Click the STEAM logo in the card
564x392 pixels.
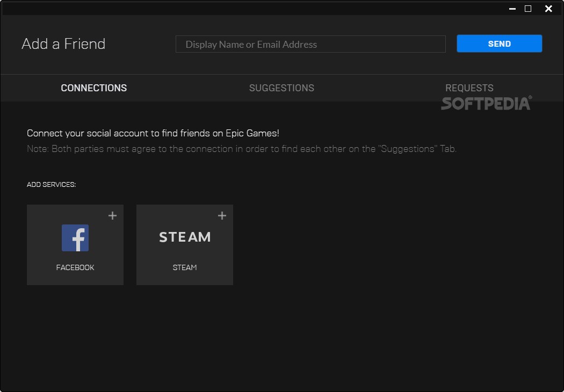[185, 237]
